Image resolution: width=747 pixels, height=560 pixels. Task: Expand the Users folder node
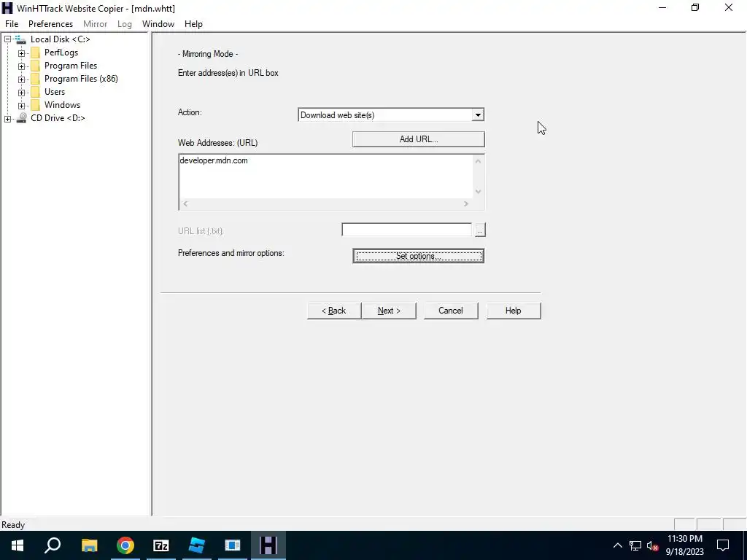[x=21, y=93]
